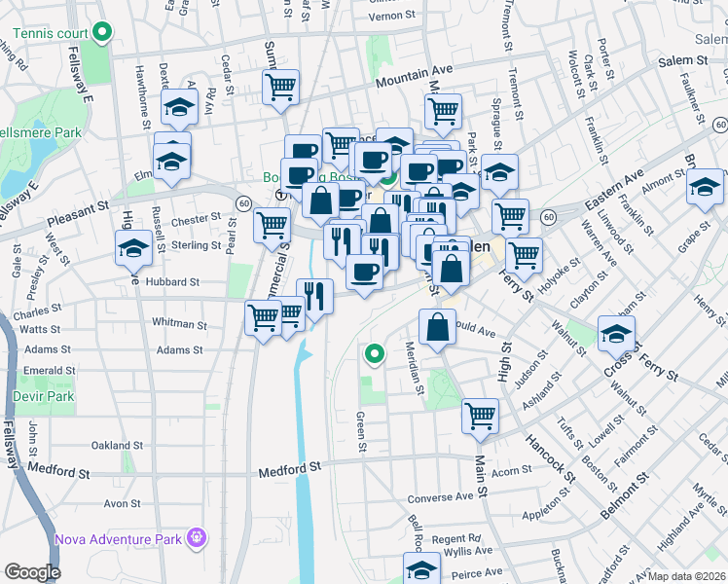
Task: Click the Mountain Ave street label
Action: 415,76
